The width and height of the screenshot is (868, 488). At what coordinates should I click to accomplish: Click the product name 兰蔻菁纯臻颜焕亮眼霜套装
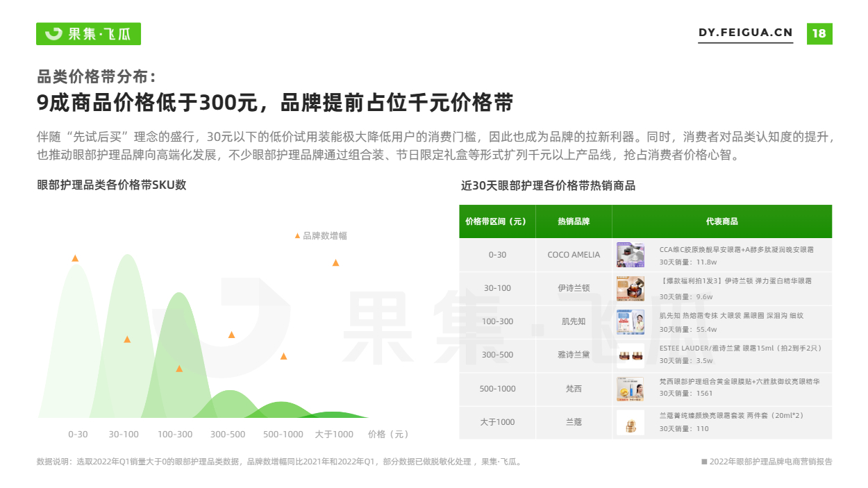(x=732, y=415)
